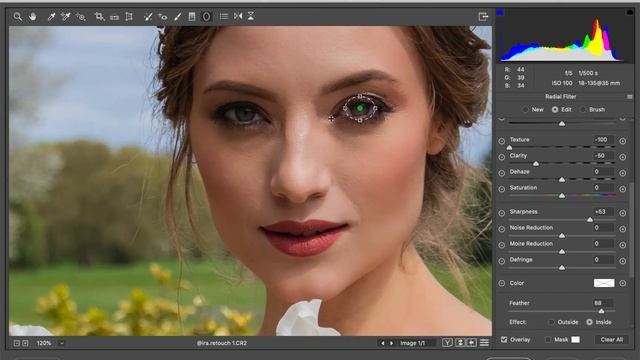Click the plus icon beside Clarity
The image size is (640, 360).
point(622,157)
